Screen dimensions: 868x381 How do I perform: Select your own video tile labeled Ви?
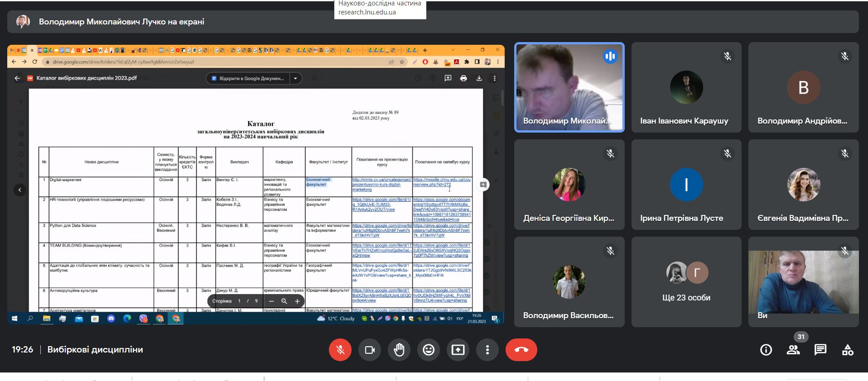(803, 282)
